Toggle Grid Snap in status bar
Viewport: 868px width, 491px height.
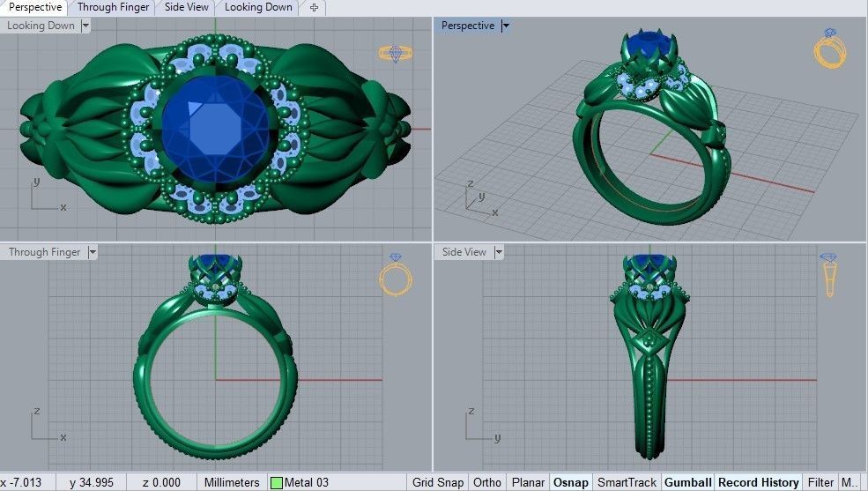[438, 483]
